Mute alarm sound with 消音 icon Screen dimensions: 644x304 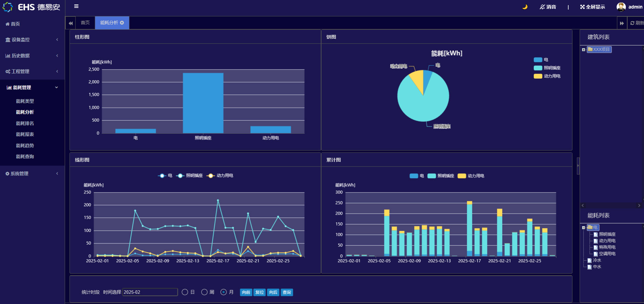click(548, 7)
